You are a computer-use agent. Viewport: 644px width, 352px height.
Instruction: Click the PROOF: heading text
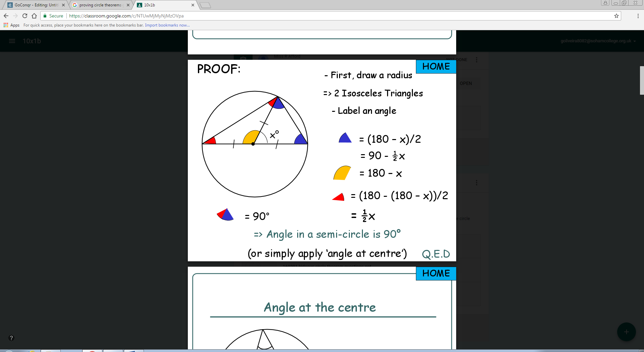coord(219,69)
